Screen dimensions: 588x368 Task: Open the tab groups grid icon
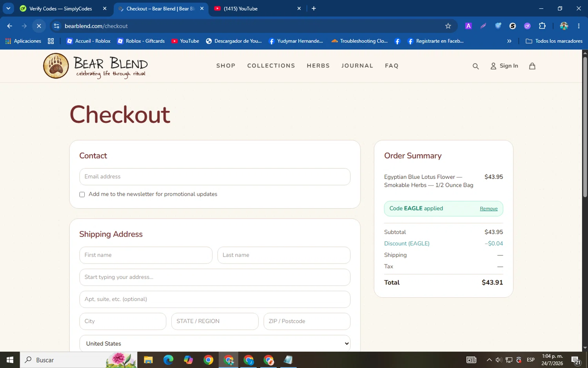pos(51,41)
